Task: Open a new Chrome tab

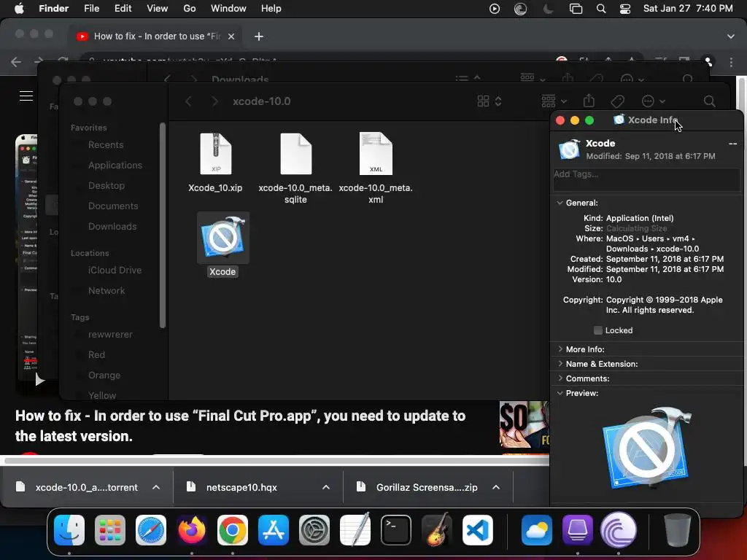Action: click(x=259, y=36)
